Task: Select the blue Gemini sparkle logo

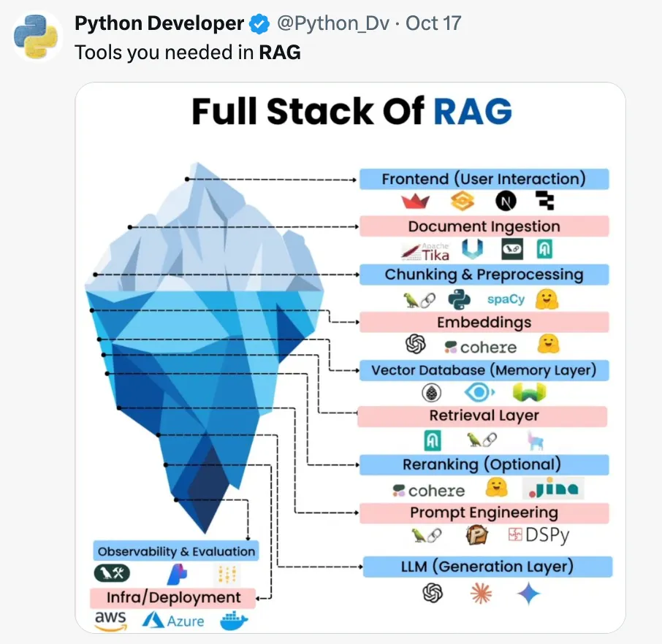Action: click(528, 593)
